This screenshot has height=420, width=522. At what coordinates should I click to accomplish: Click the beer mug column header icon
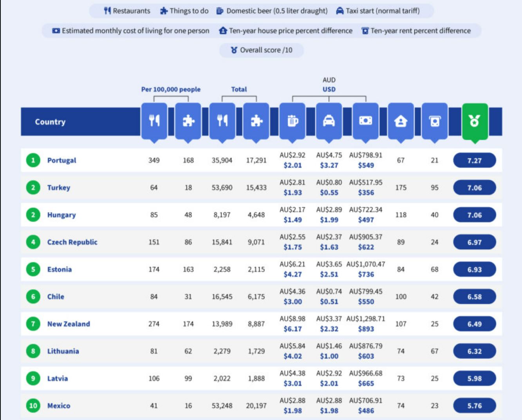293,121
